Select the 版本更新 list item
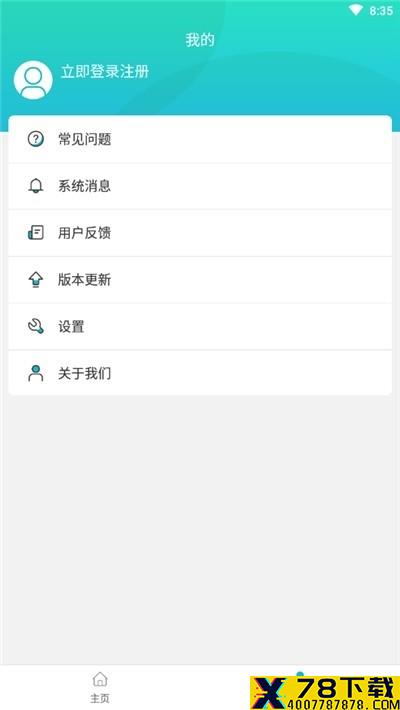The height and width of the screenshot is (710, 400). coord(200,280)
